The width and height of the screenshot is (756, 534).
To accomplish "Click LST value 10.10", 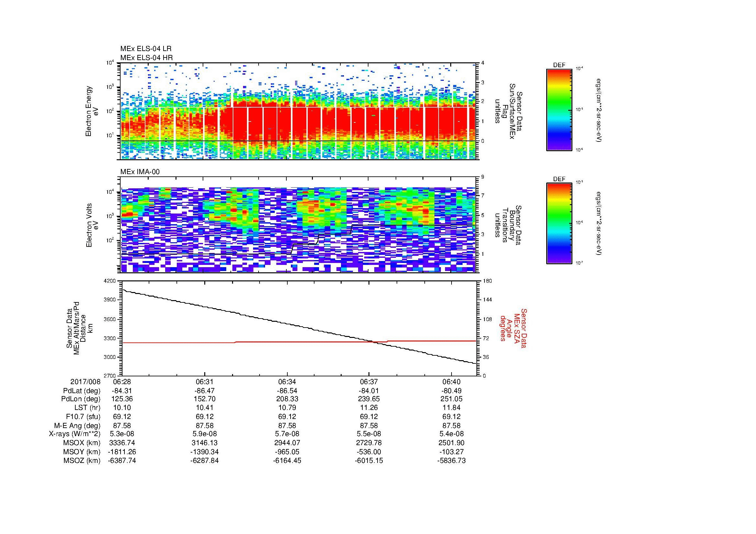I will (122, 408).
